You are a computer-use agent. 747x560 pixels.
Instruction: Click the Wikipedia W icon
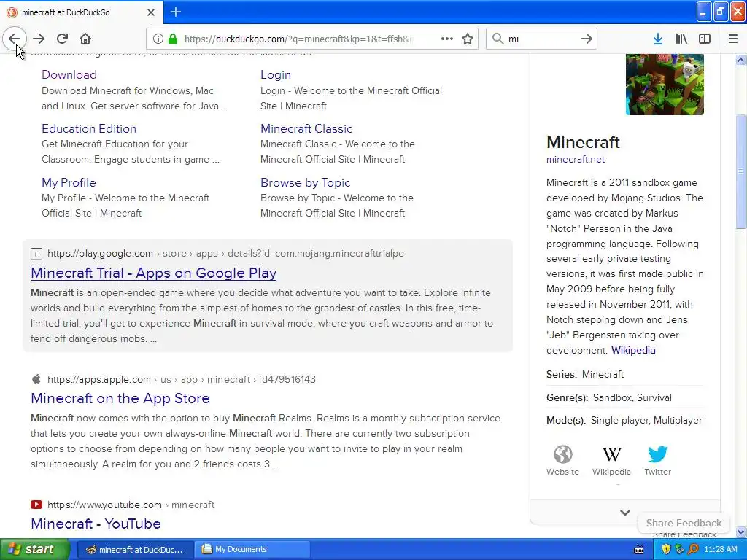coord(612,454)
